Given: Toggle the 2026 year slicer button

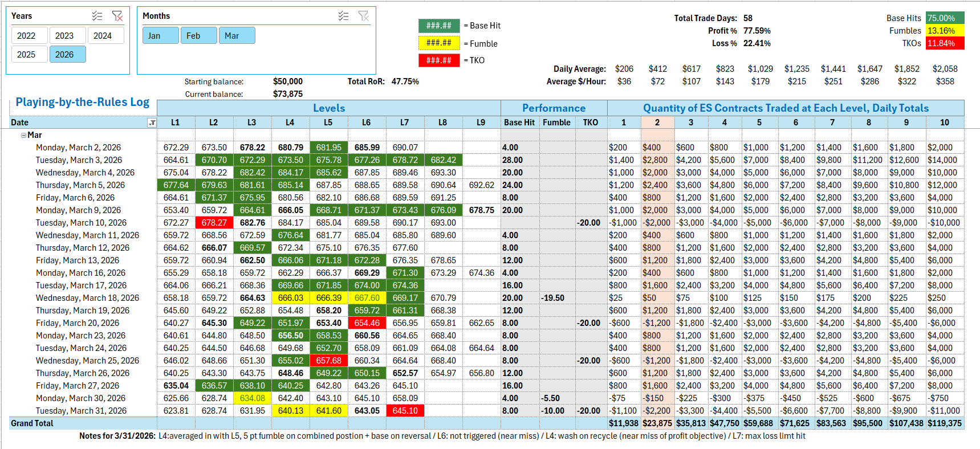Looking at the screenshot, I should (x=64, y=54).
